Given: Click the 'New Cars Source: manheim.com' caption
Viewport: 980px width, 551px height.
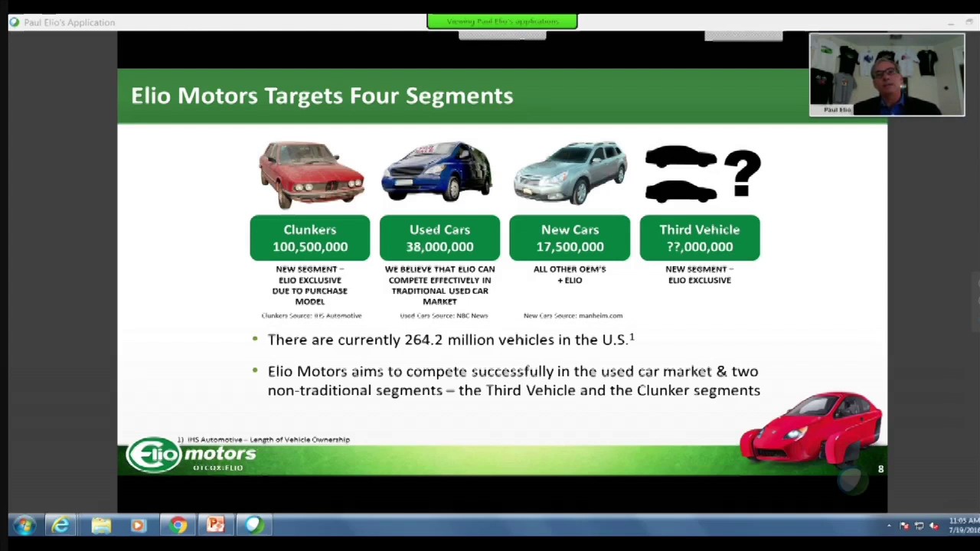Looking at the screenshot, I should click(573, 315).
